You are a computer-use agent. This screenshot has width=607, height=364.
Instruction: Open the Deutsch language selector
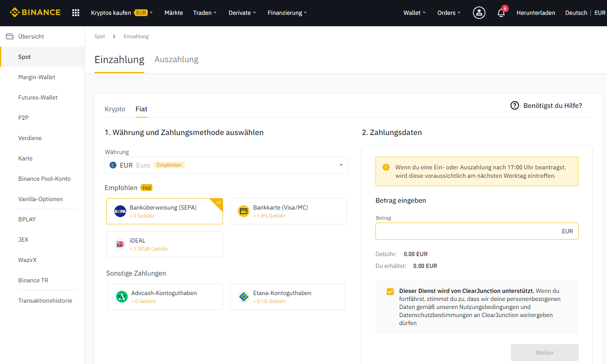coord(576,13)
